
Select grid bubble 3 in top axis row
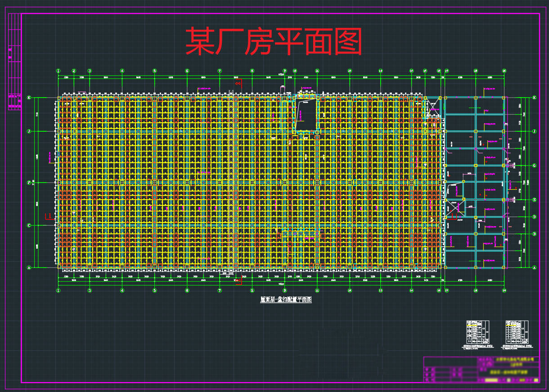pos(90,71)
